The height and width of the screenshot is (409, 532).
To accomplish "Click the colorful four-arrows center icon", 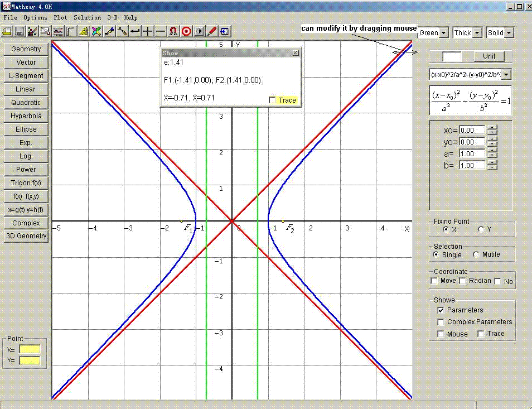I will (x=96, y=32).
